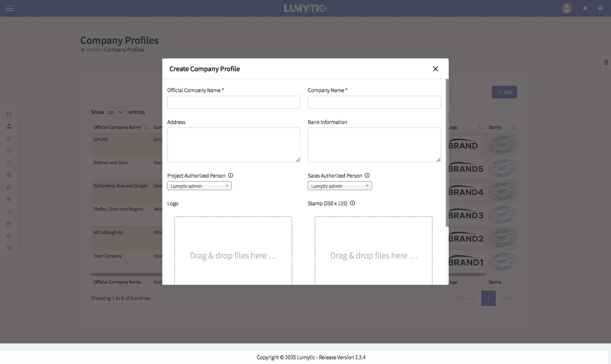Click the gear settings icon in sidebar
The height and width of the screenshot is (364, 611).
tap(9, 151)
